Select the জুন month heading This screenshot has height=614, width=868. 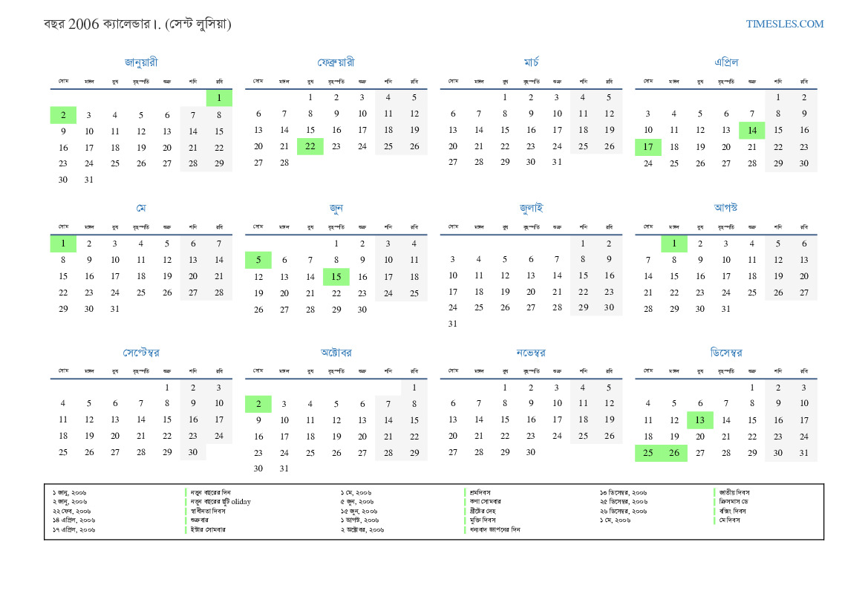tap(336, 208)
